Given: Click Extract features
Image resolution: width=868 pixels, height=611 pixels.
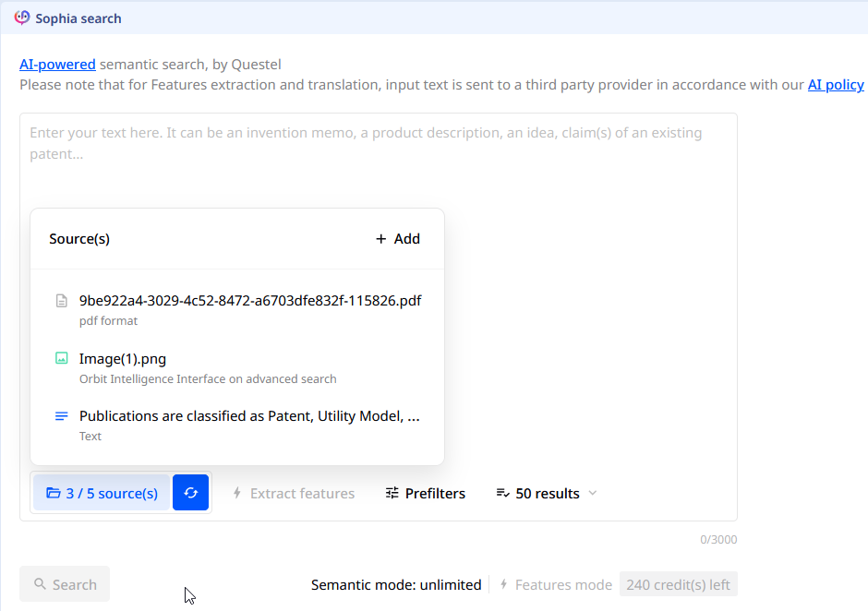Looking at the screenshot, I should pos(294,493).
